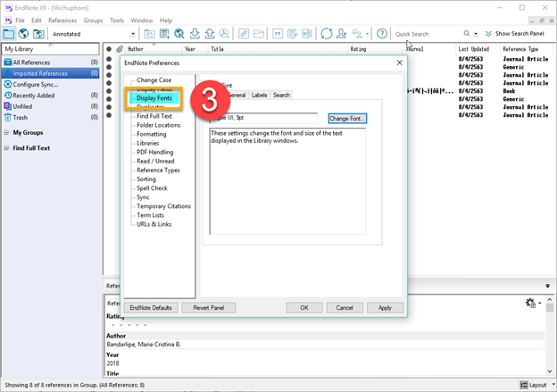Collapse the My Groups section
Screen dimensions: 557x392
[x=5, y=132]
